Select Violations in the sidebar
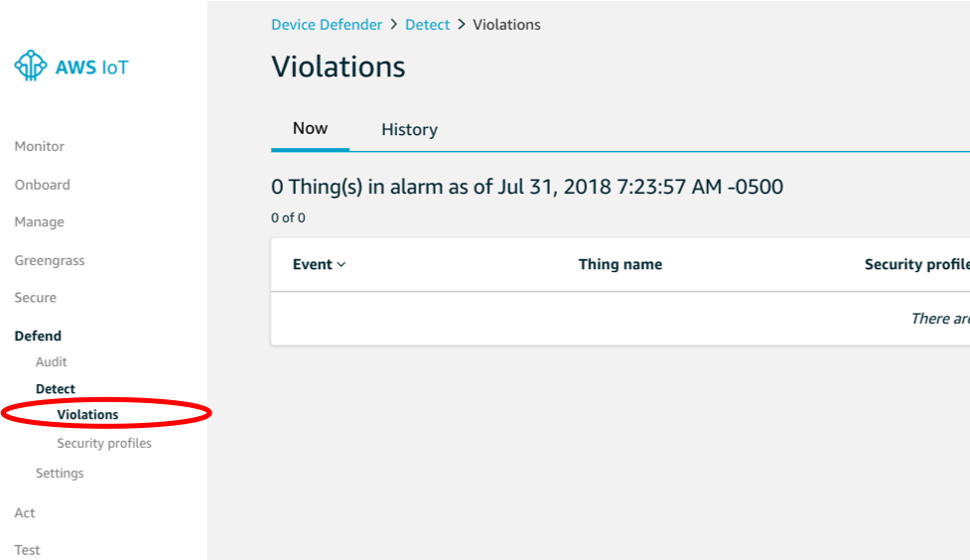This screenshot has width=970, height=560. coord(87,415)
